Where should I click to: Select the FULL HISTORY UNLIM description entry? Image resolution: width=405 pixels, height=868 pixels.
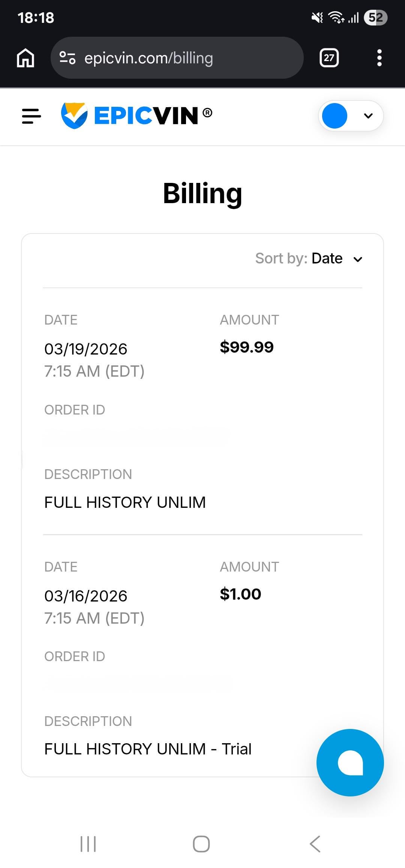[x=125, y=502]
